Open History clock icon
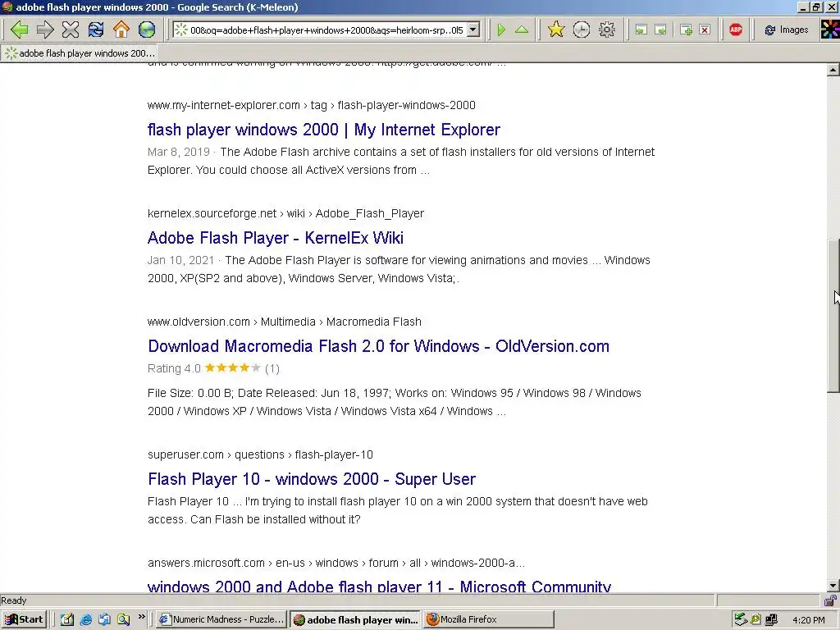 [582, 30]
